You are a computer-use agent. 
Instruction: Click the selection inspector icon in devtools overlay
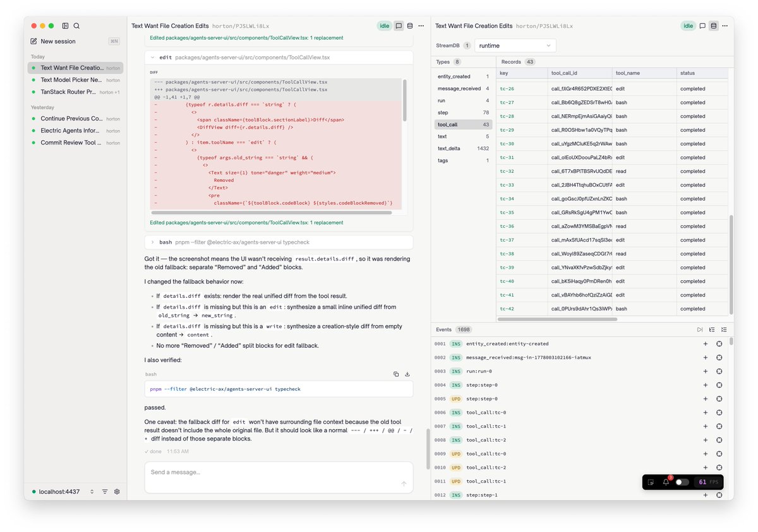651,482
